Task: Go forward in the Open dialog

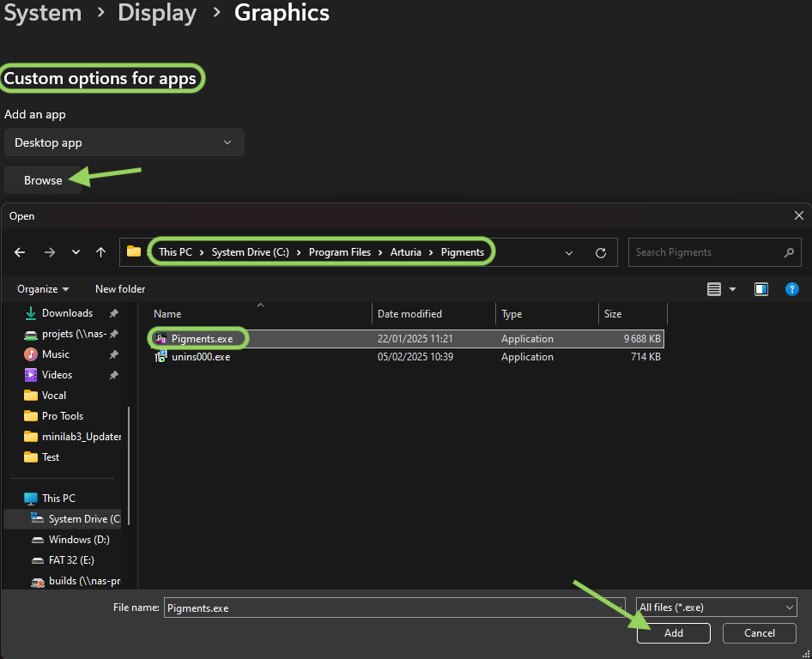Action: (x=50, y=252)
